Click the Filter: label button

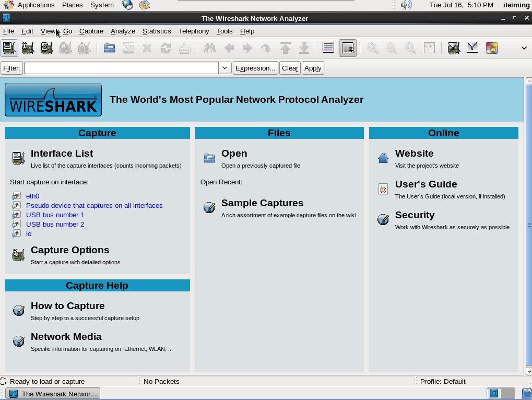click(x=11, y=68)
